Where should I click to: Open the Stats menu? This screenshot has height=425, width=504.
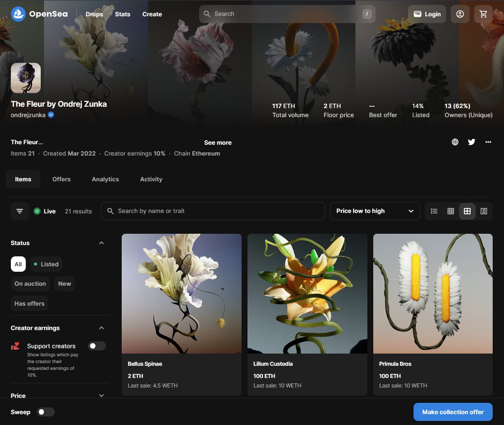point(123,14)
